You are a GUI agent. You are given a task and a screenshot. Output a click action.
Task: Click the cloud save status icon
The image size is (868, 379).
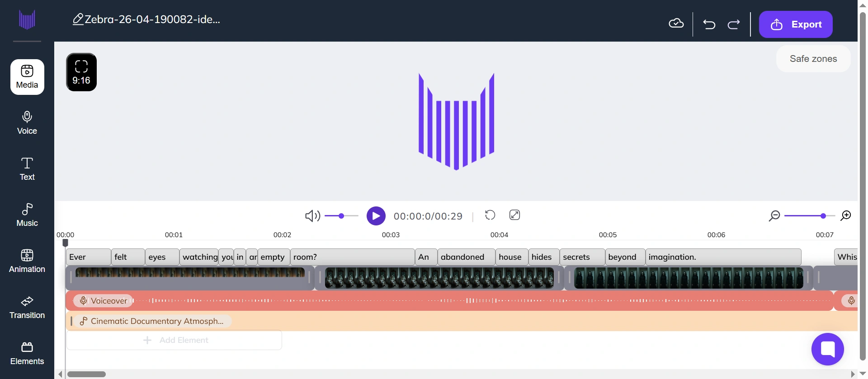click(x=676, y=23)
